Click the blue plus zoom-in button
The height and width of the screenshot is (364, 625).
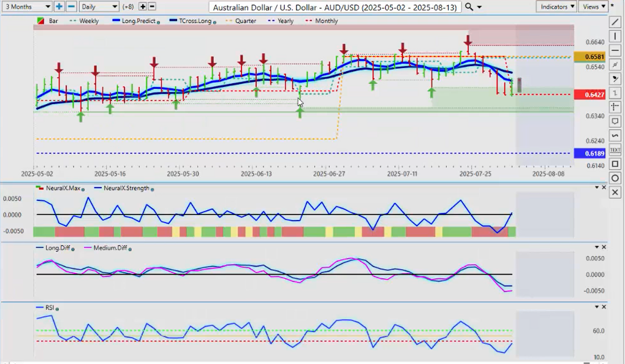(59, 7)
